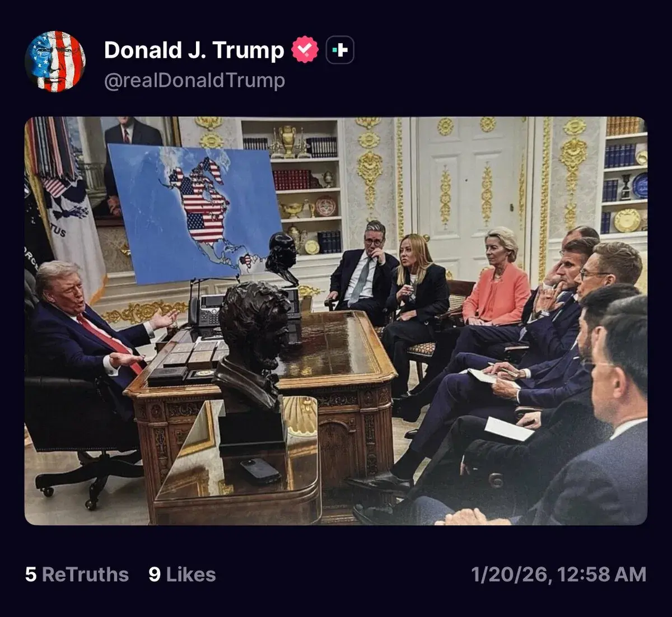Click the large bronze bust on the desk
The width and height of the screenshot is (672, 617).
click(252, 358)
